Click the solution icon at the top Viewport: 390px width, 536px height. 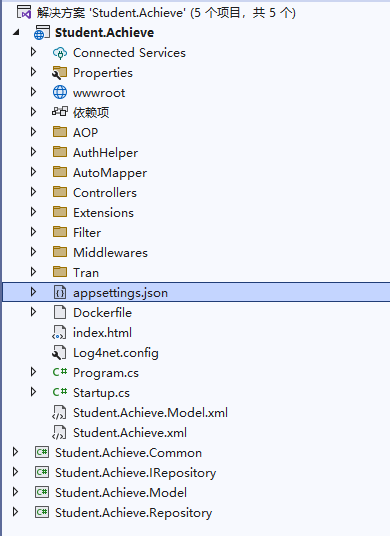[x=24, y=13]
